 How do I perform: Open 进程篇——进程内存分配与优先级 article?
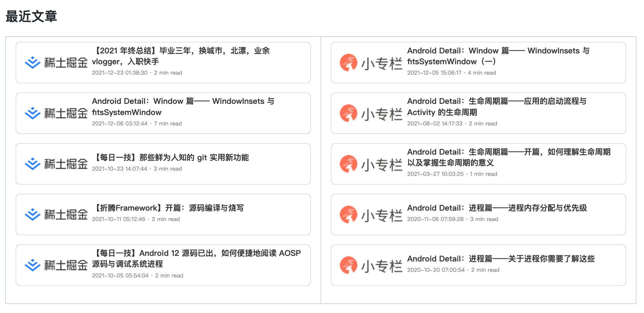coord(497,208)
